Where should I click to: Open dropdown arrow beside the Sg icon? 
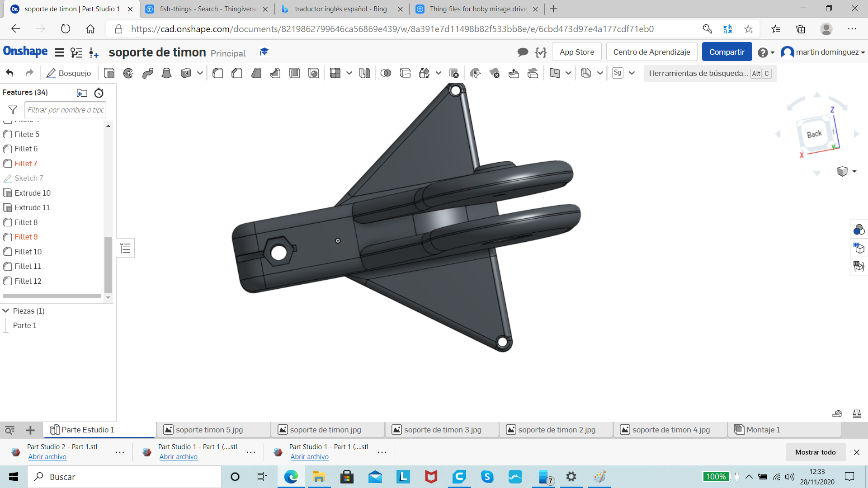click(632, 73)
